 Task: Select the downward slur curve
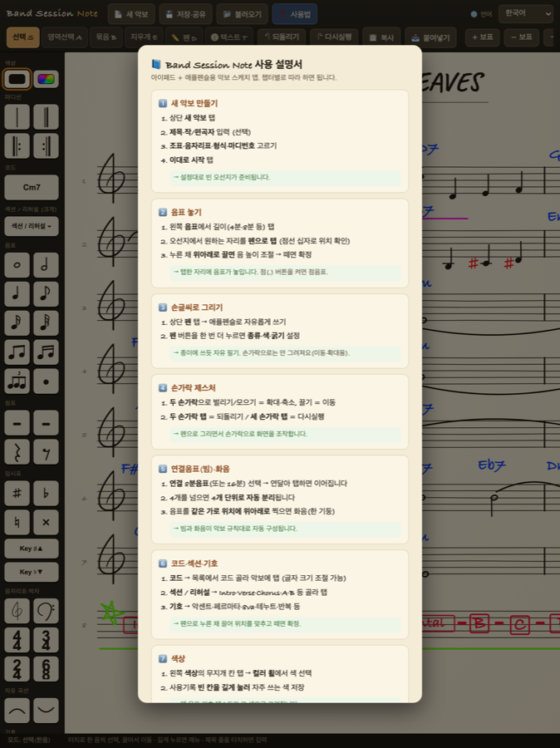click(47, 711)
